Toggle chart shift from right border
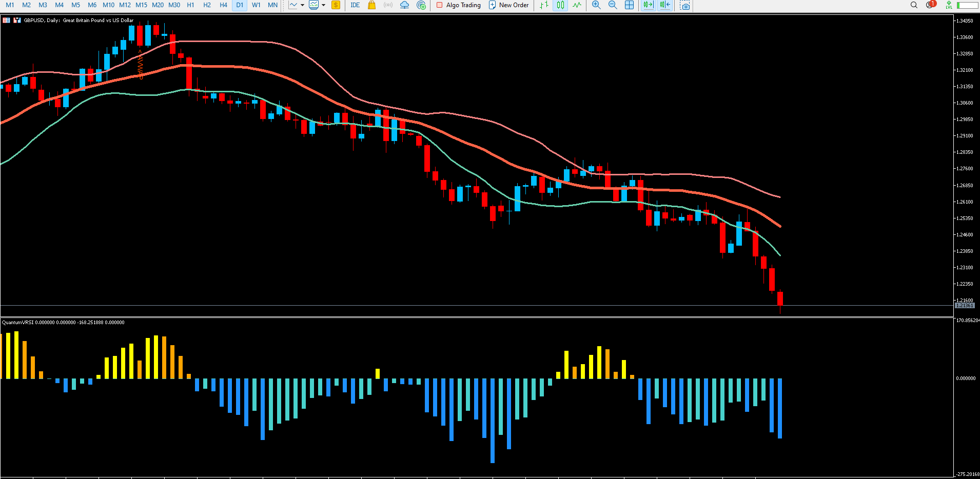980x479 pixels. pyautogui.click(x=665, y=5)
